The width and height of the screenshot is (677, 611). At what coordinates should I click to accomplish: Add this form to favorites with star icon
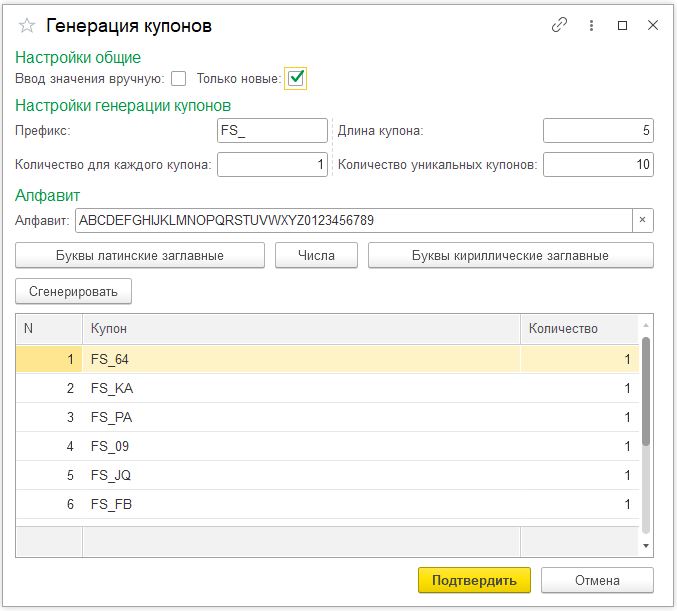pyautogui.click(x=27, y=25)
